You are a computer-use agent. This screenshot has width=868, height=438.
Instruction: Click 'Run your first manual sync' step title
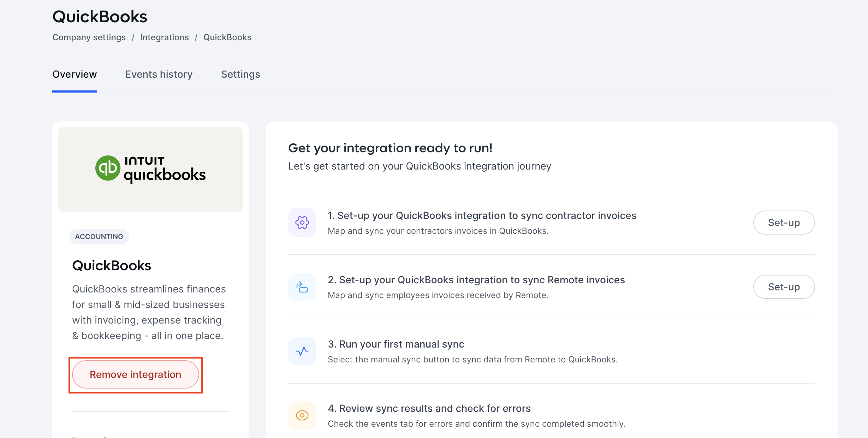(x=396, y=344)
